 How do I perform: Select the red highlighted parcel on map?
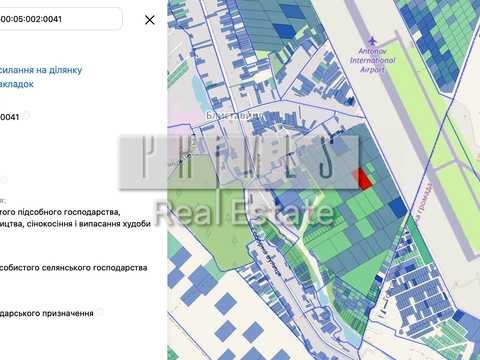[364, 179]
